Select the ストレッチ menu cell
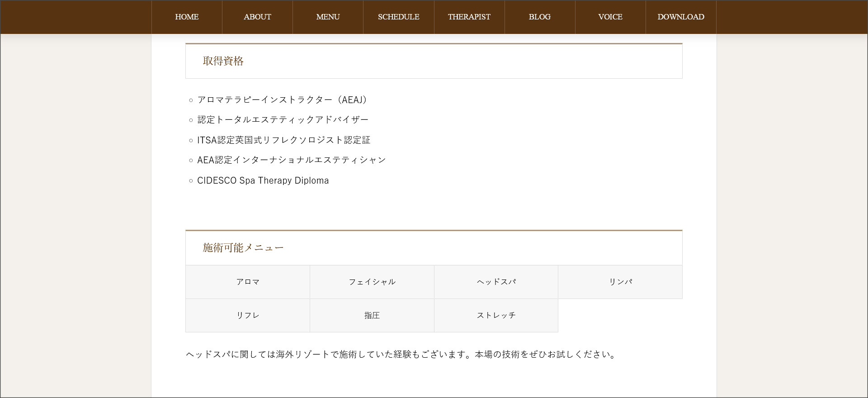 pos(496,315)
